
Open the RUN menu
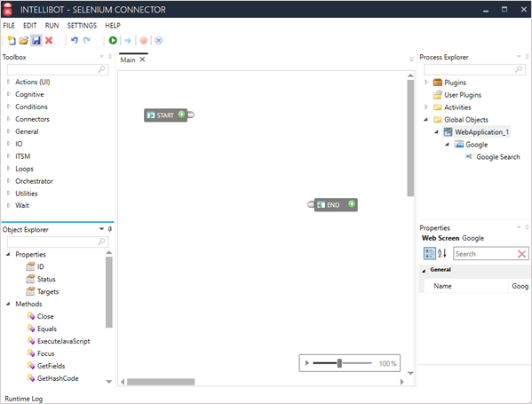(x=52, y=26)
